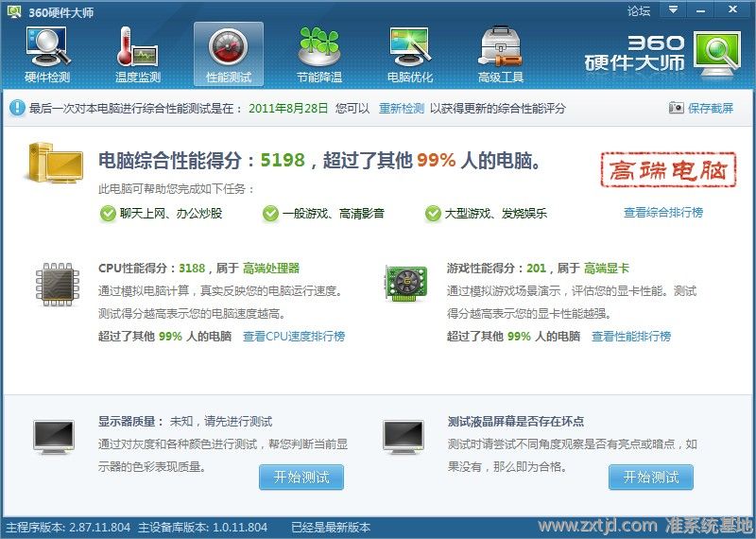Click the green check beside 聊天上网、办公炒股
This screenshot has height=539, width=756.
tap(108, 213)
